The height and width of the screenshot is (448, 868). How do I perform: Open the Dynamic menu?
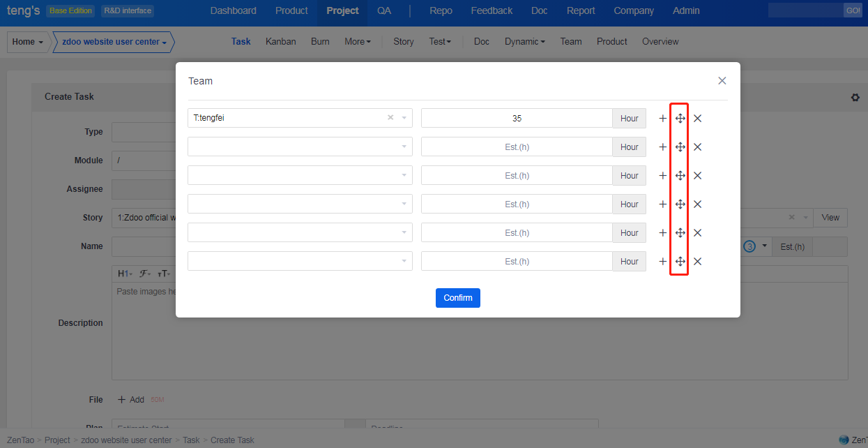[x=524, y=42]
